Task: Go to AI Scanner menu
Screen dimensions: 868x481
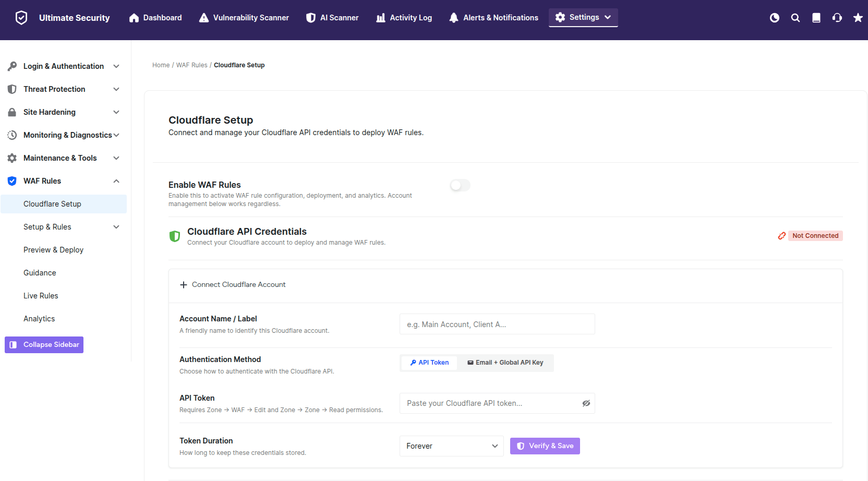Action: pos(332,18)
